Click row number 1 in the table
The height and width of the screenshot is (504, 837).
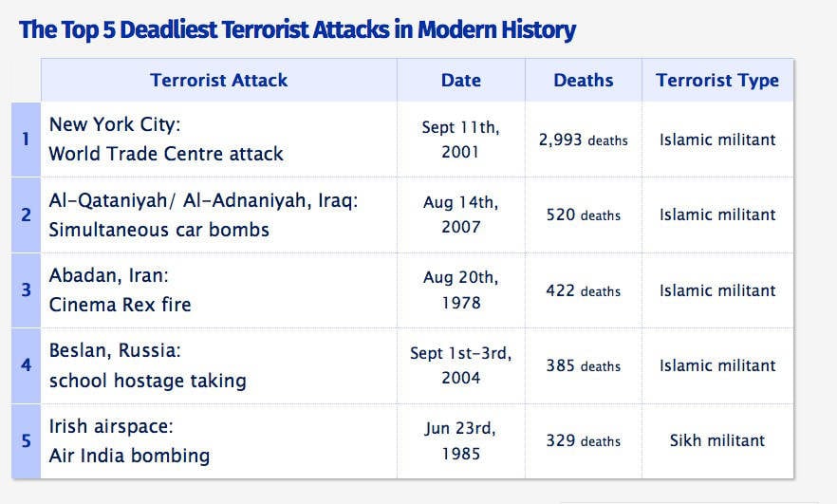pos(26,140)
